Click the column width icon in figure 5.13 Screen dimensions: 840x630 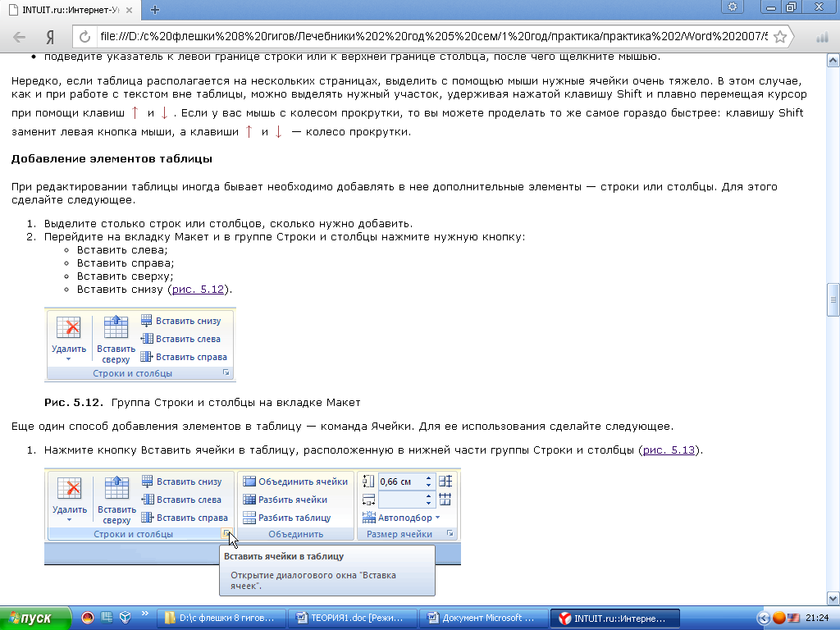pos(368,500)
